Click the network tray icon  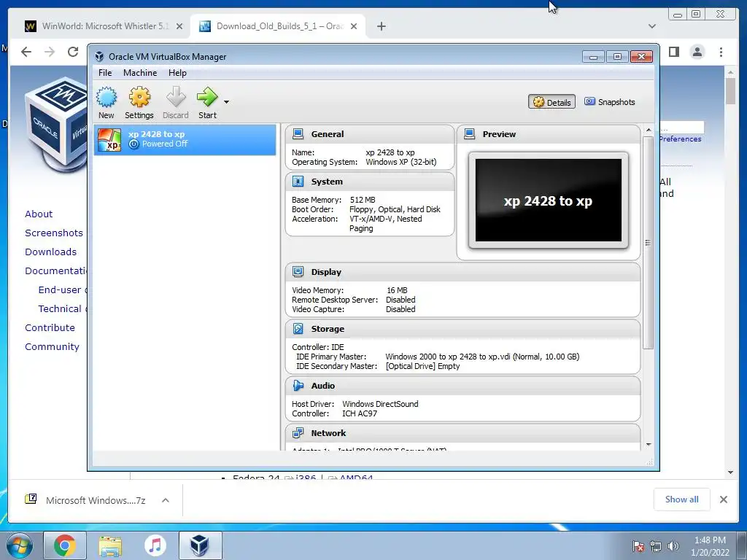click(656, 546)
